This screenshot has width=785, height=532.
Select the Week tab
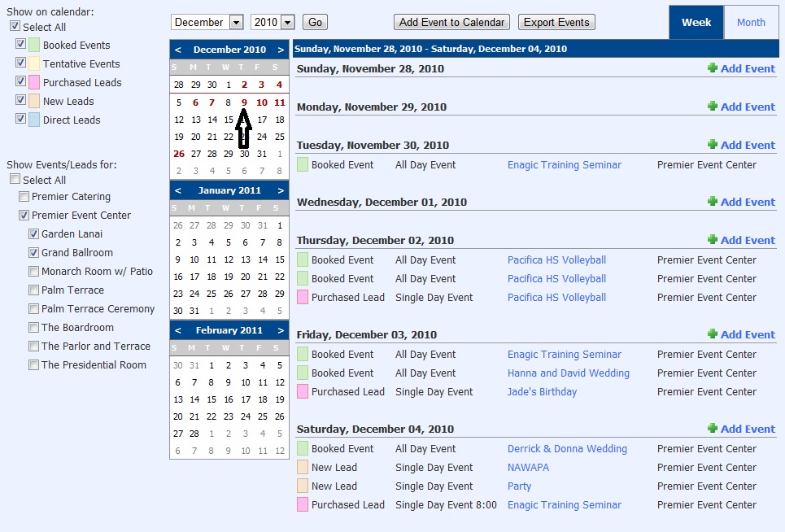pos(696,22)
